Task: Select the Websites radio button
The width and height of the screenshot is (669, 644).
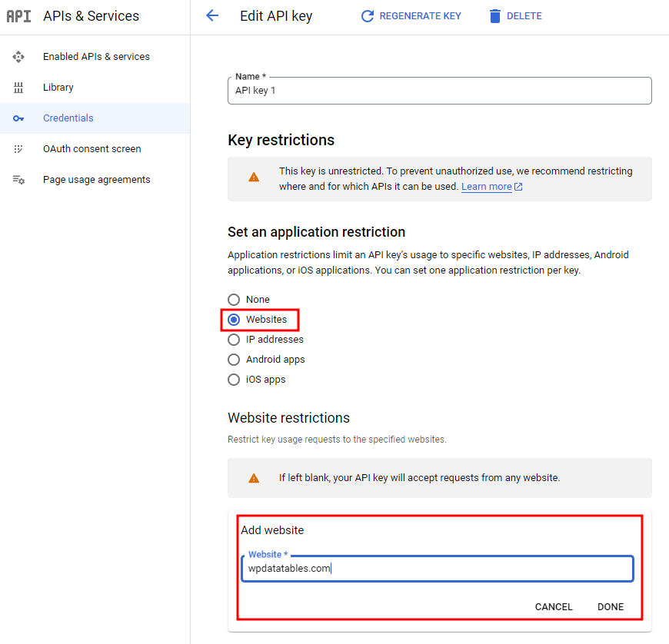Action: coord(234,320)
